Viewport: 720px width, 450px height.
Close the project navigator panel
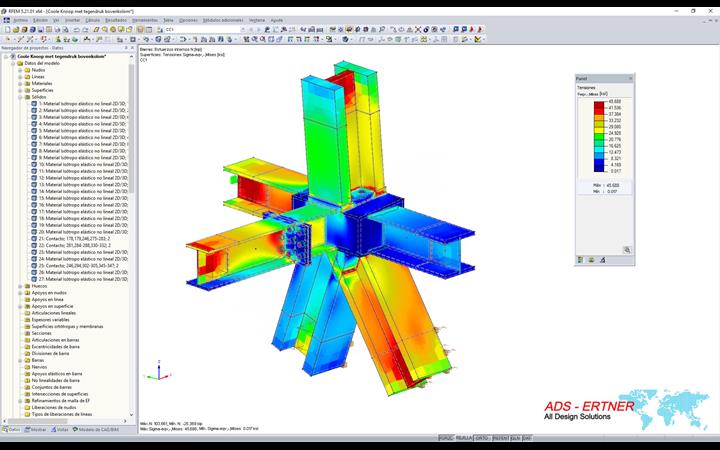pyautogui.click(x=133, y=48)
